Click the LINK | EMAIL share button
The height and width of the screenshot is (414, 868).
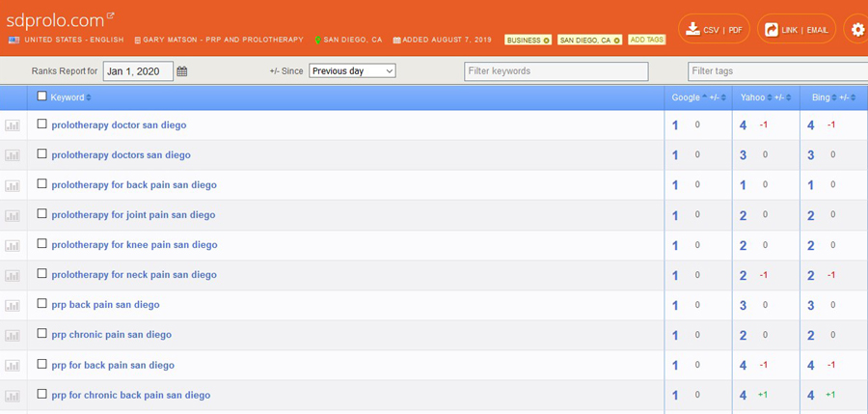pyautogui.click(x=796, y=30)
